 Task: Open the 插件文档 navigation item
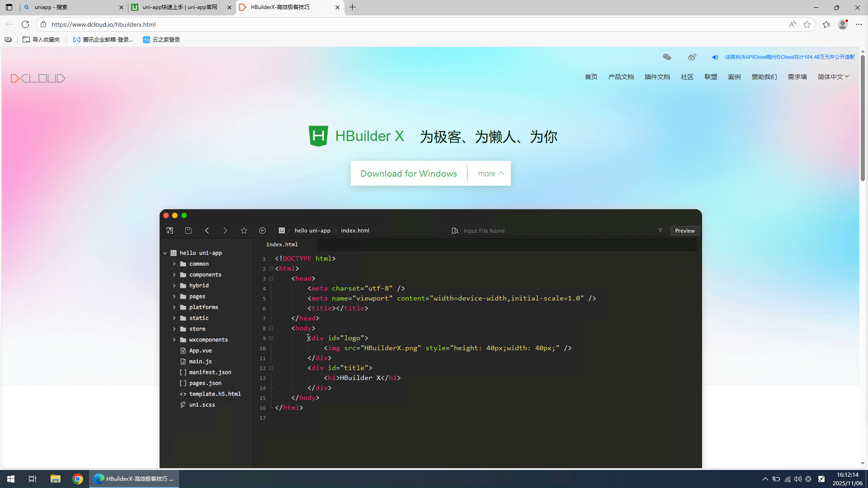[x=657, y=77]
